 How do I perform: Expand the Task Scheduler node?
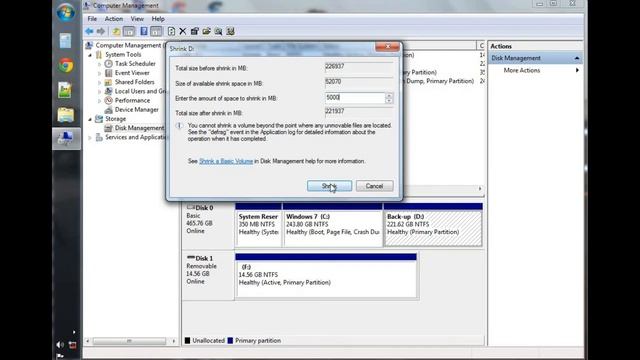100,64
